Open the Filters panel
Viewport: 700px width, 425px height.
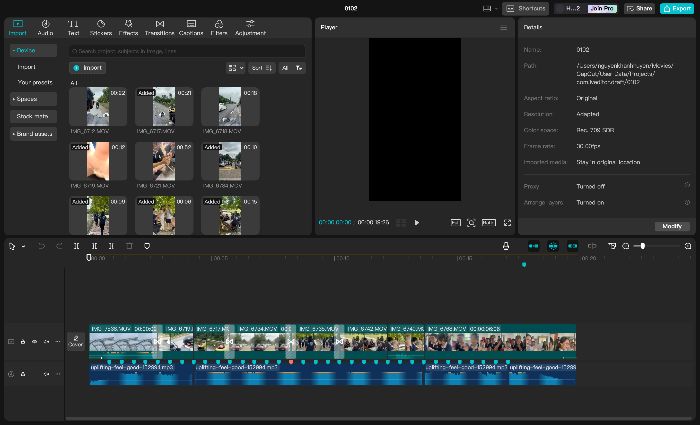point(219,27)
